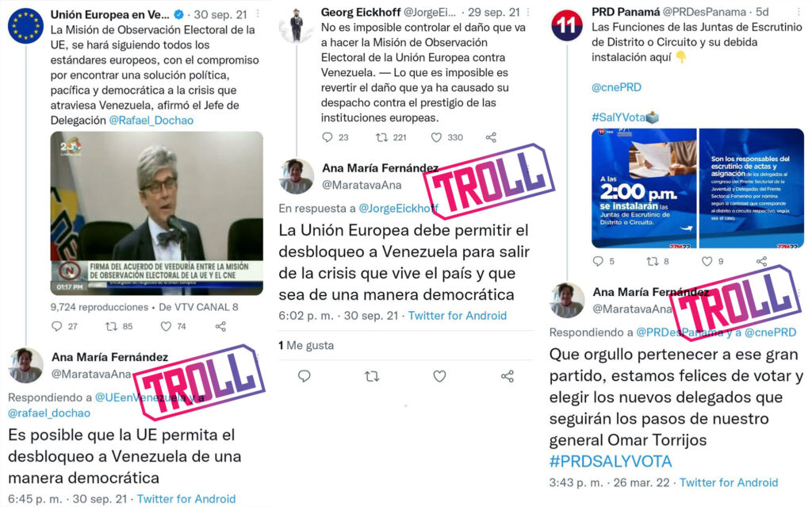This screenshot has width=812, height=507.
Task: Open more options on PRD Panamá tweet
Action: click(800, 11)
